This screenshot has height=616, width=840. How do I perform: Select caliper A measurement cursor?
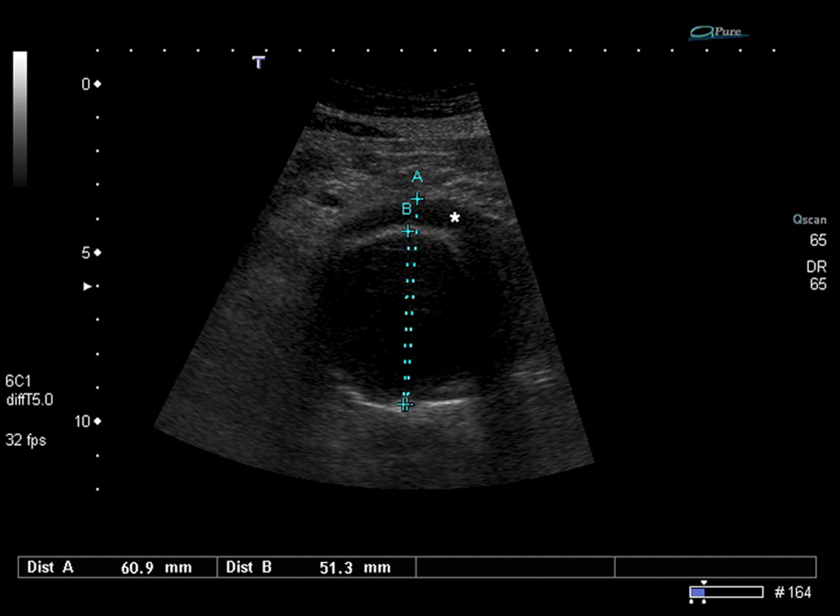pyautogui.click(x=417, y=198)
